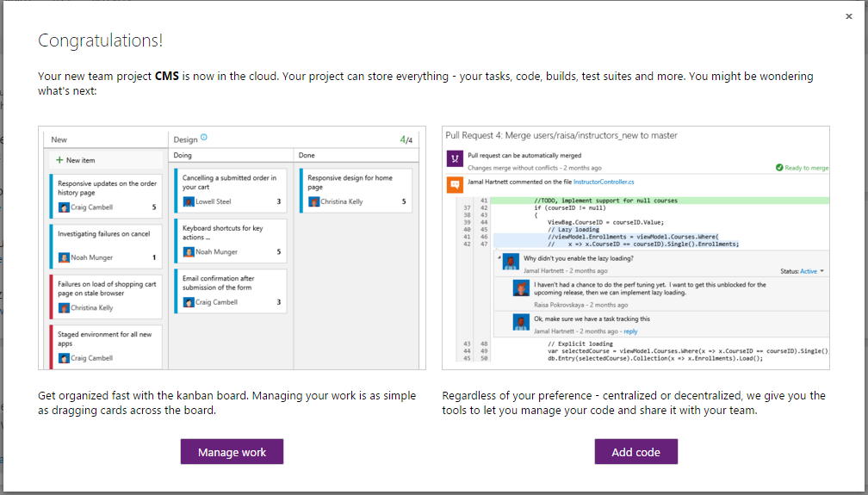
Task: Open the InstructorController.cs file link
Action: click(604, 182)
